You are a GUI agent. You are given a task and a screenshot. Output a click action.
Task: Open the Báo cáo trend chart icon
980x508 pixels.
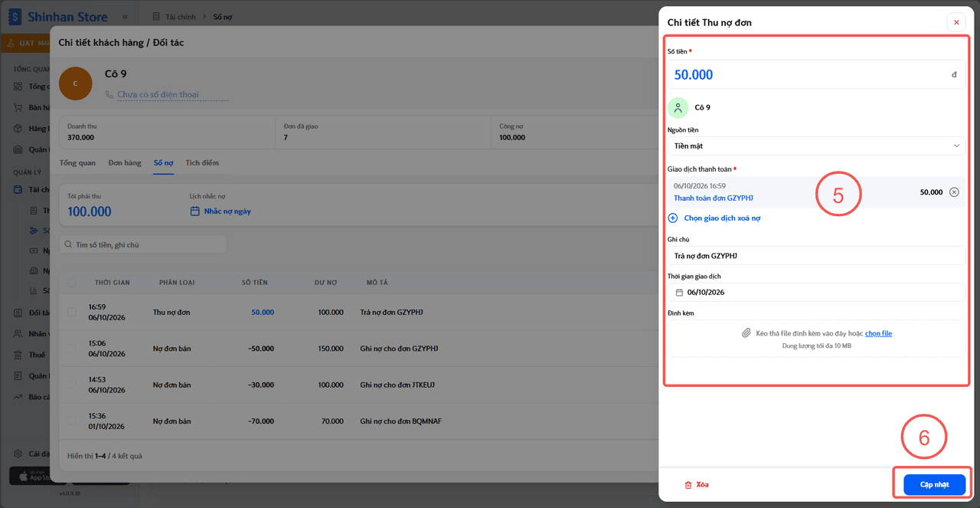(18, 397)
